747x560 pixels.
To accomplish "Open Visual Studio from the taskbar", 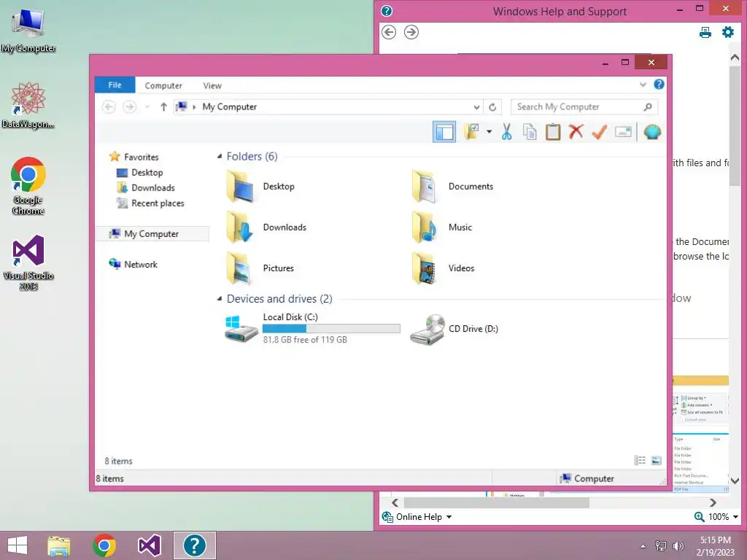I will (x=149, y=545).
